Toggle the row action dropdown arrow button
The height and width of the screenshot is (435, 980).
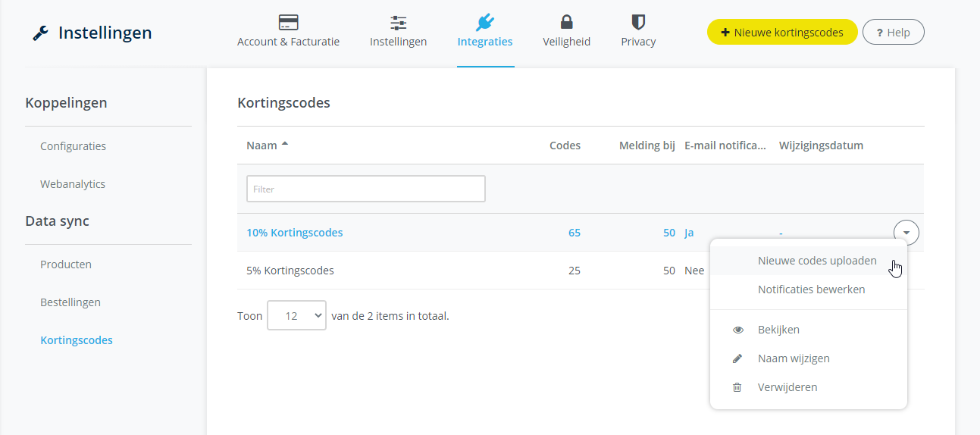click(906, 233)
